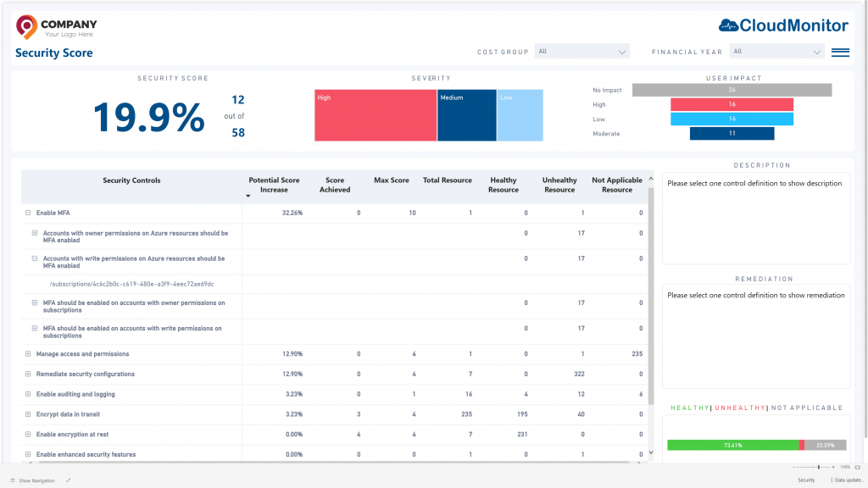Open the Cost Group dropdown
This screenshot has width=868, height=488.
coord(582,52)
